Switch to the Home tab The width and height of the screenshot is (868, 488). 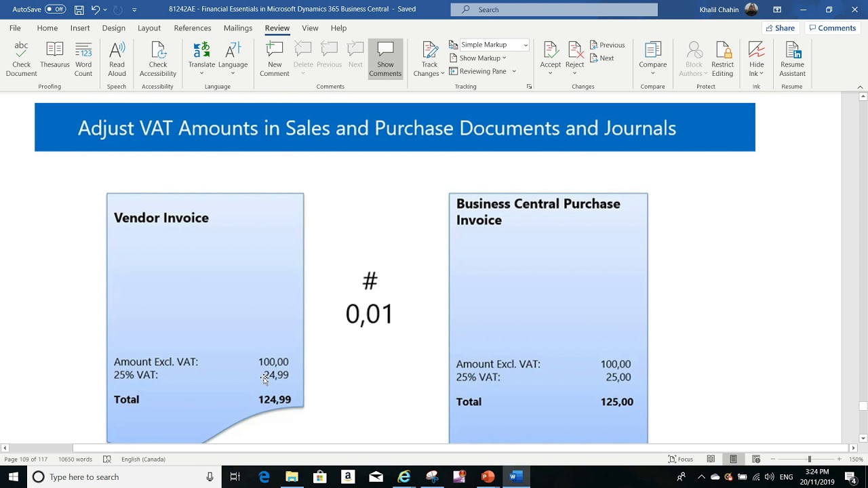click(47, 28)
